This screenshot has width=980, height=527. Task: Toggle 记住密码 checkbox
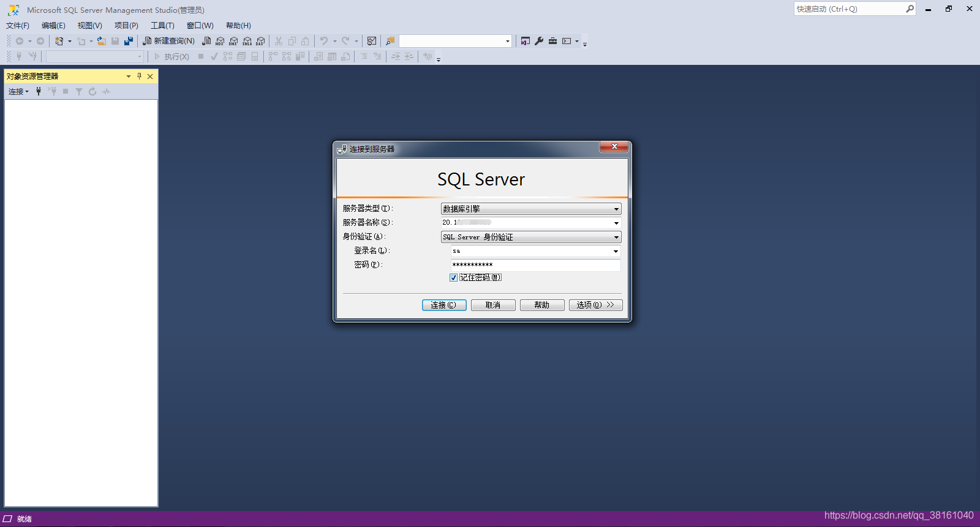point(453,278)
